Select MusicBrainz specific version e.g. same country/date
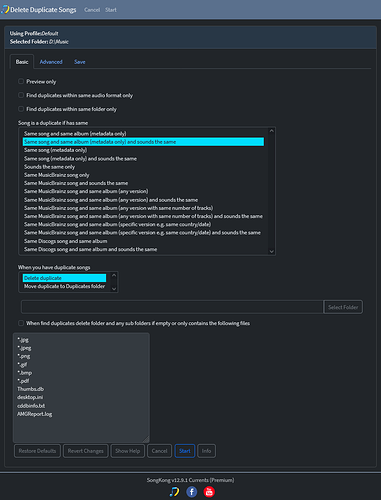Image resolution: width=381 pixels, height=500 pixels. tap(143, 224)
